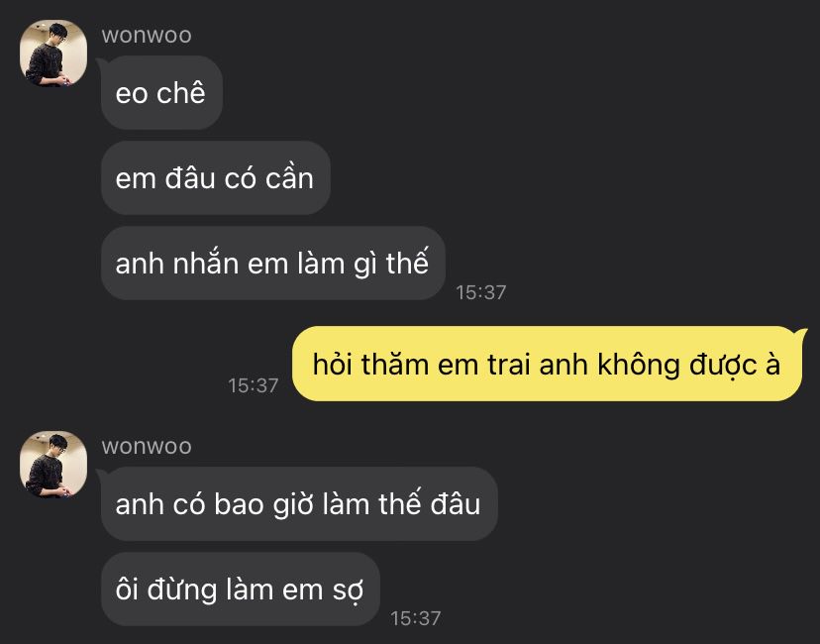This screenshot has width=820, height=644.
Task: Tap wonwoo's avatar beside the last message group
Action: (x=53, y=464)
